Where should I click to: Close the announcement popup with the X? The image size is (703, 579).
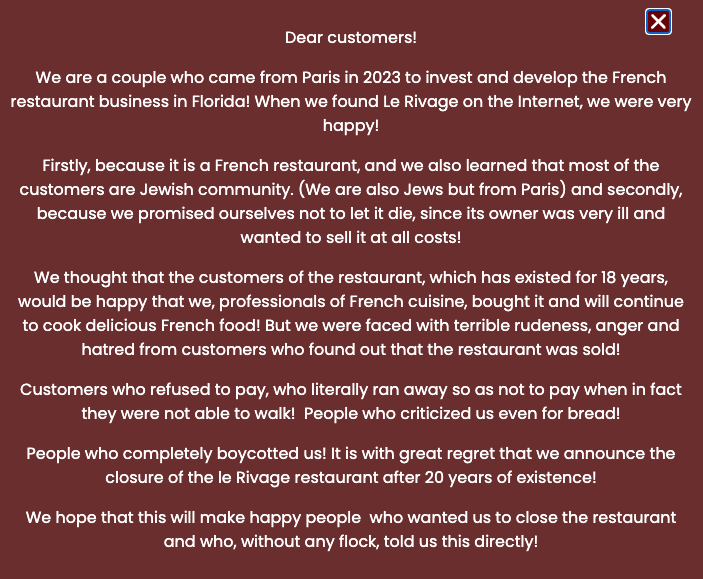[x=658, y=22]
